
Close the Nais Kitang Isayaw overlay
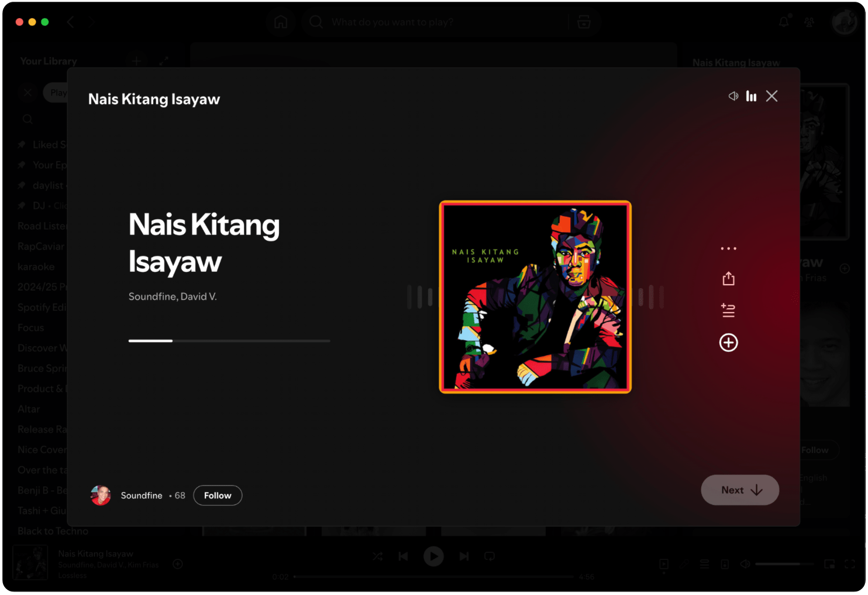771,96
